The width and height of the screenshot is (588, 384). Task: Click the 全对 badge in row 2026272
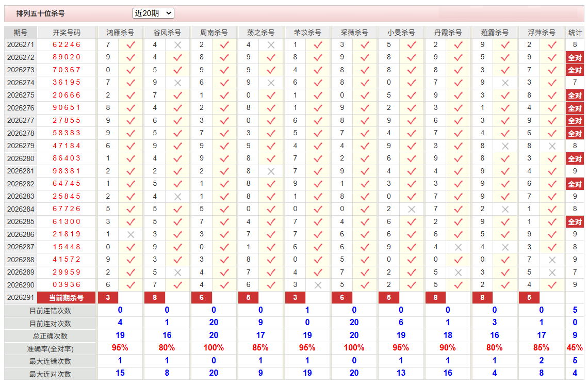(575, 58)
